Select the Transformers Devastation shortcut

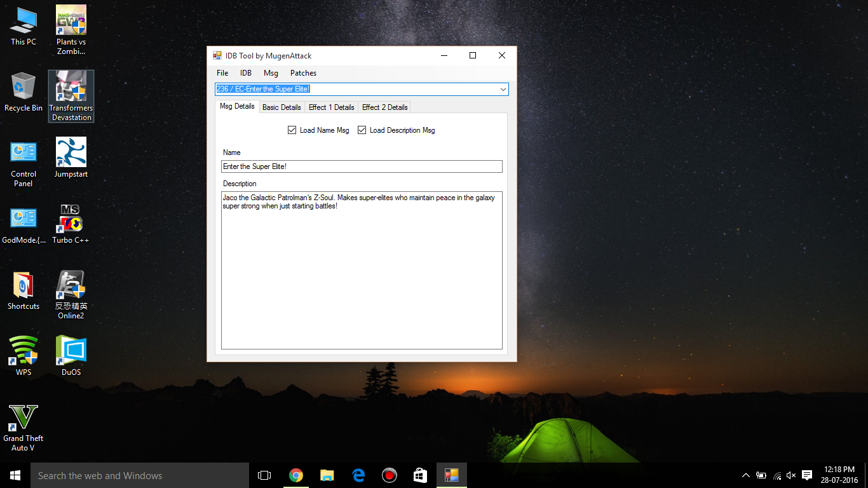[x=71, y=97]
